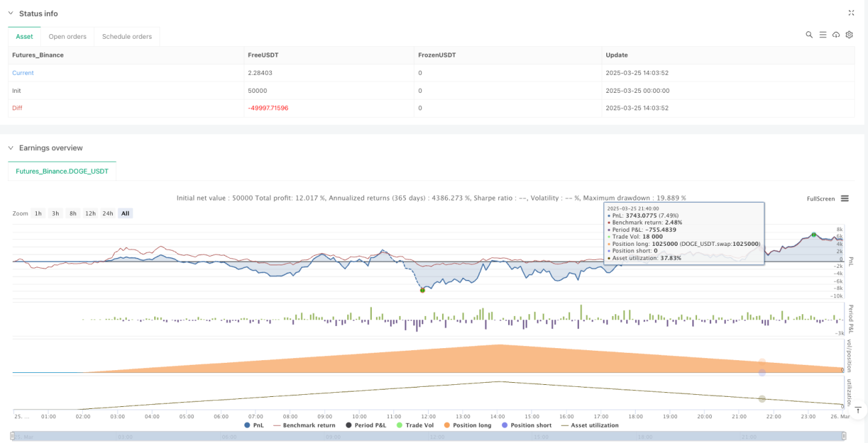Click the collapse-fullscreen arrows icon at top right
The image size is (868, 443).
(851, 13)
